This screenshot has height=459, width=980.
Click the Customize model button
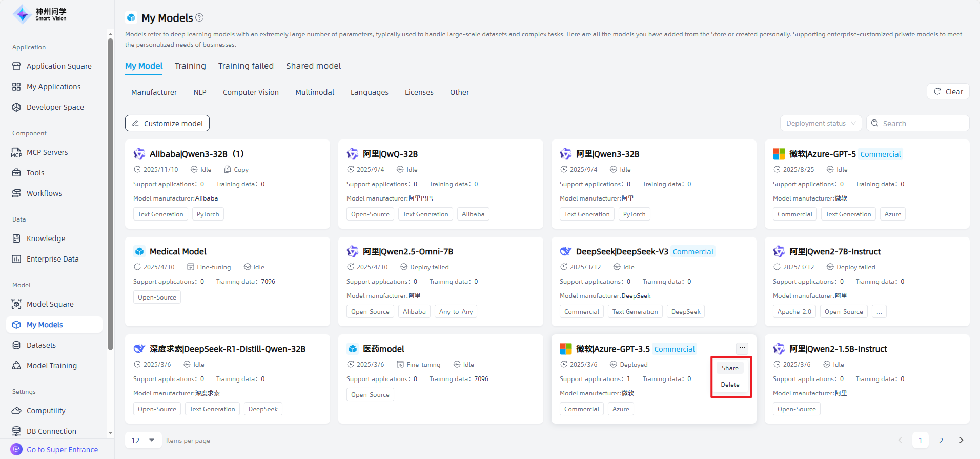[x=167, y=123]
